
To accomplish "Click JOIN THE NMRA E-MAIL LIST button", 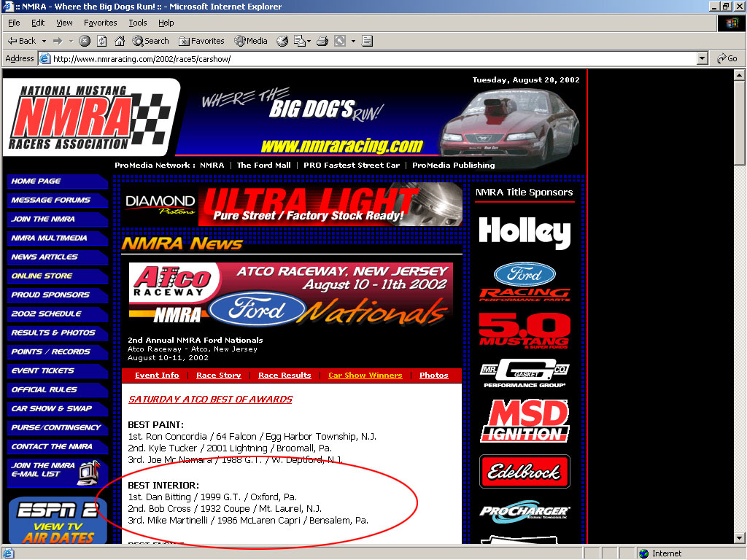I will click(56, 472).
